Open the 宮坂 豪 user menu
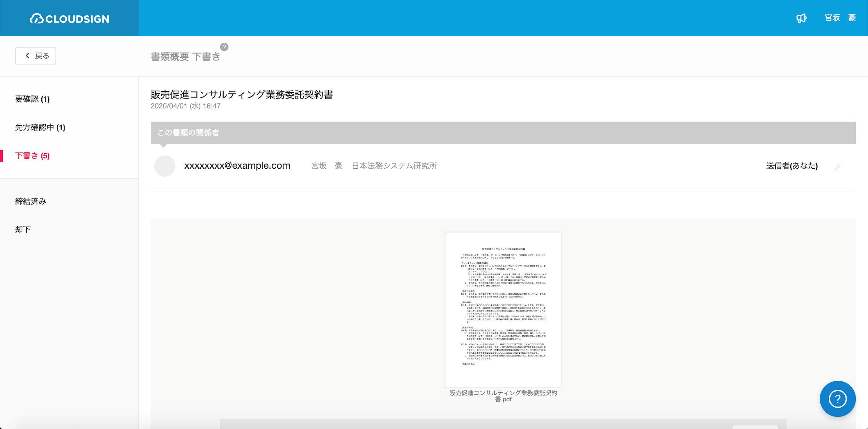Viewport: 868px width, 429px height. pyautogui.click(x=840, y=18)
